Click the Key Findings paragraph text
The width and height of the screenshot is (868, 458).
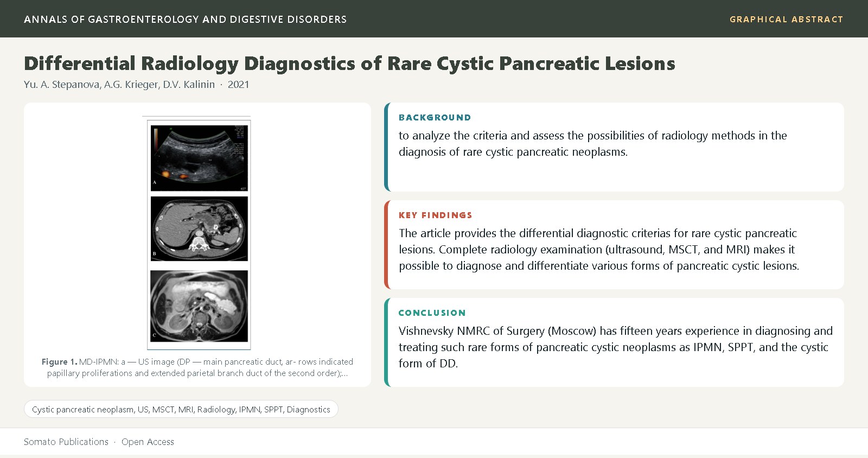(599, 250)
